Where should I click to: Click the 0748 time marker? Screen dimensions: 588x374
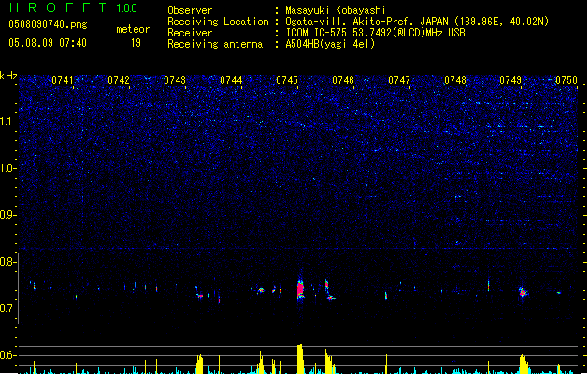point(455,80)
